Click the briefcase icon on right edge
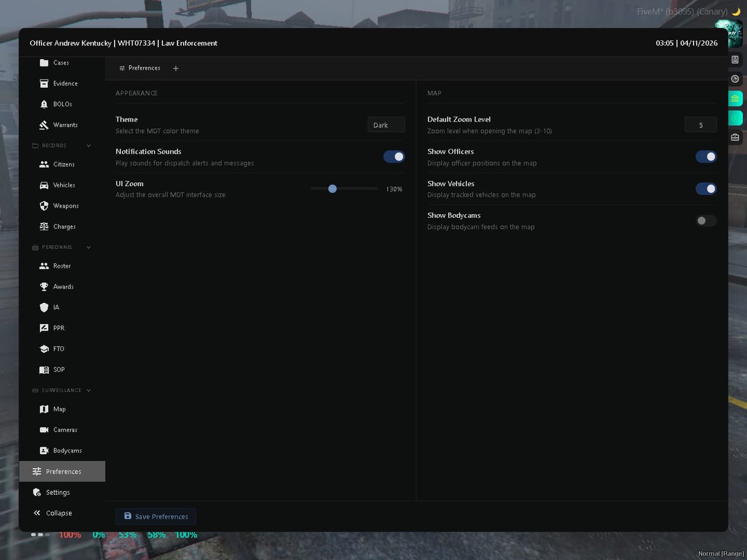The width and height of the screenshot is (747, 560). [735, 137]
